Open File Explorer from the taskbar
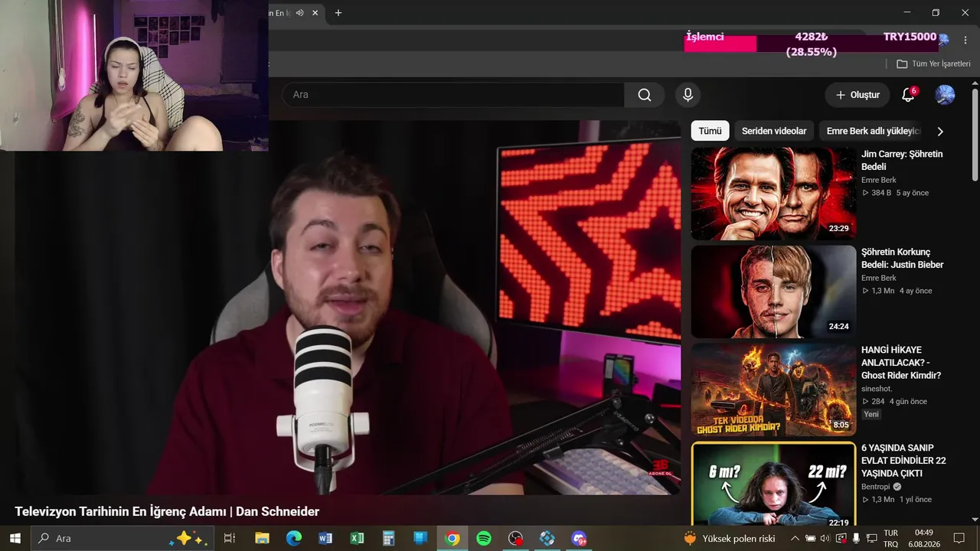 pos(262,538)
